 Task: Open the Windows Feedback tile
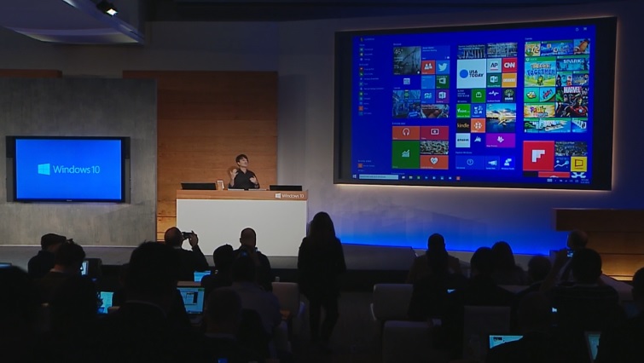pos(508,163)
